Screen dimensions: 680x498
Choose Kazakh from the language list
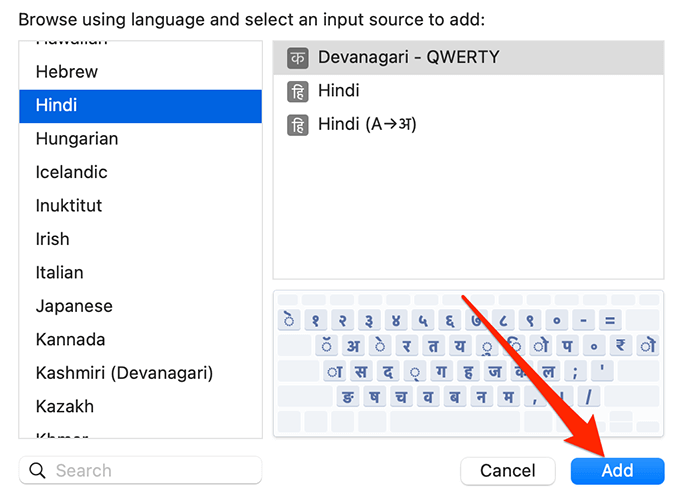[x=65, y=407]
